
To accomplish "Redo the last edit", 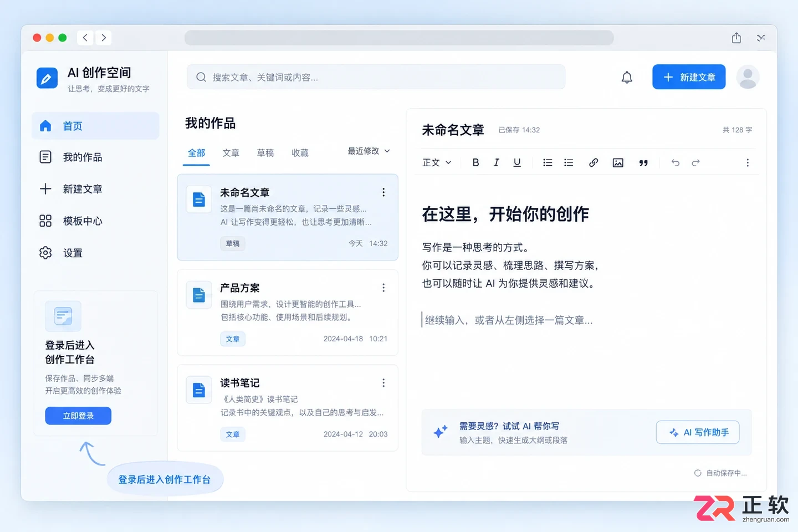I will (x=696, y=162).
